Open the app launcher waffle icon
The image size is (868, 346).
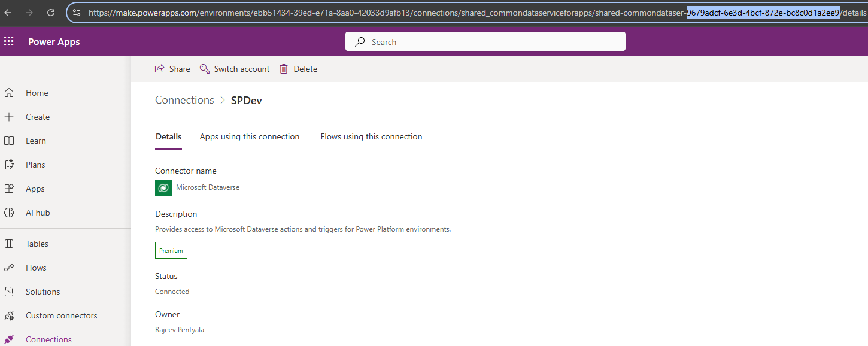(9, 41)
